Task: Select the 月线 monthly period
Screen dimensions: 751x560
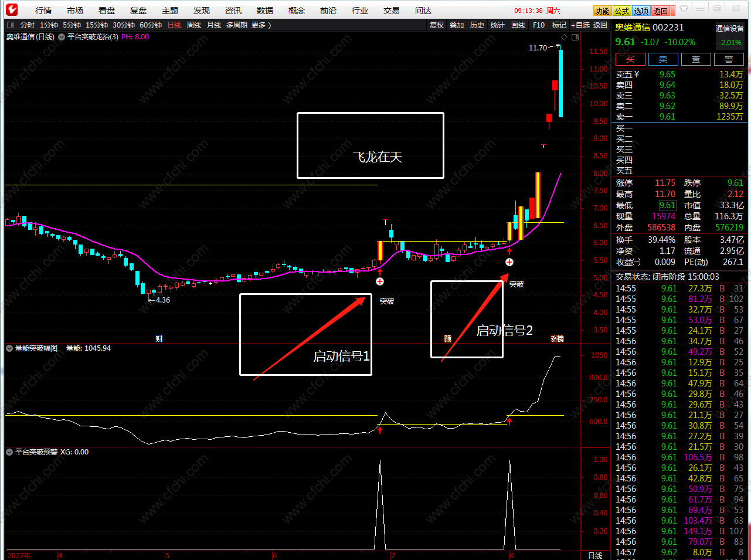Action: 214,25
